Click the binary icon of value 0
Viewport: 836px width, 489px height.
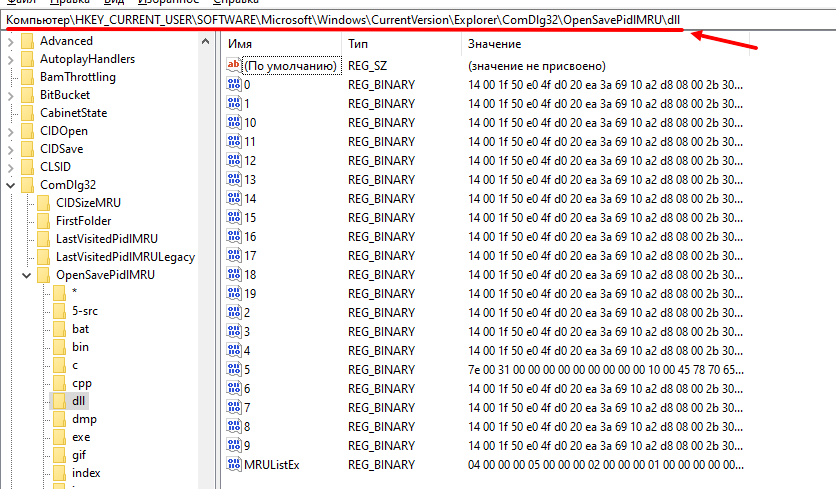[x=234, y=84]
